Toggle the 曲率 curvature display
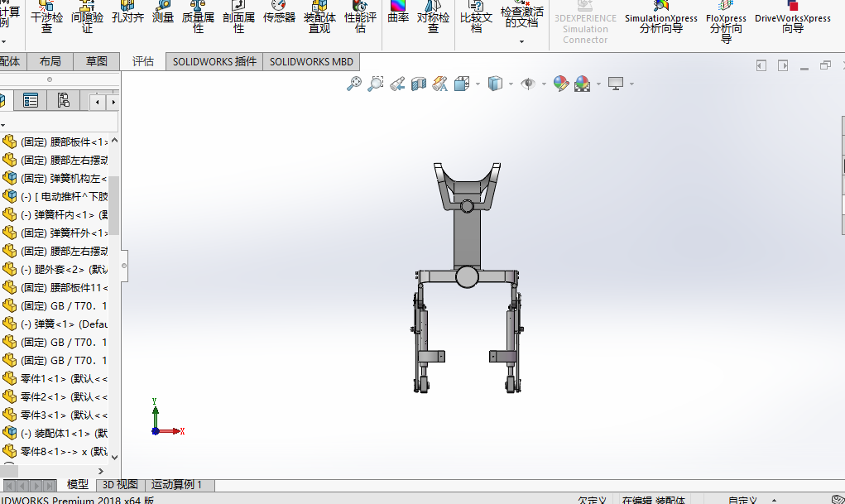Screen dimensions: 845x504 click(x=398, y=13)
